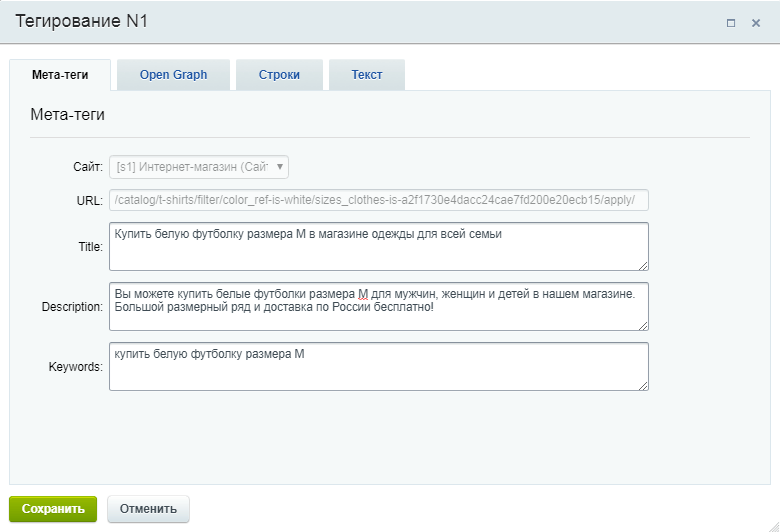This screenshot has height=532, width=780.
Task: Expand the Сайт dropdown list
Action: pyautogui.click(x=199, y=166)
